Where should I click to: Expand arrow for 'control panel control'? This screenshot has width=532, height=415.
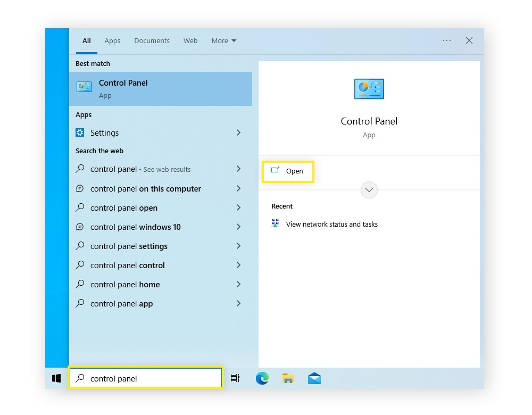click(238, 265)
